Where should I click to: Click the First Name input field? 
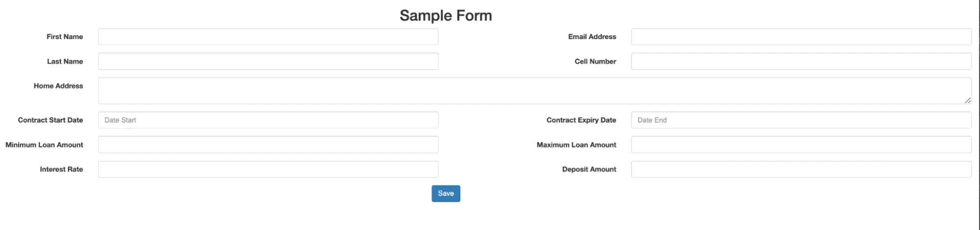click(x=268, y=37)
